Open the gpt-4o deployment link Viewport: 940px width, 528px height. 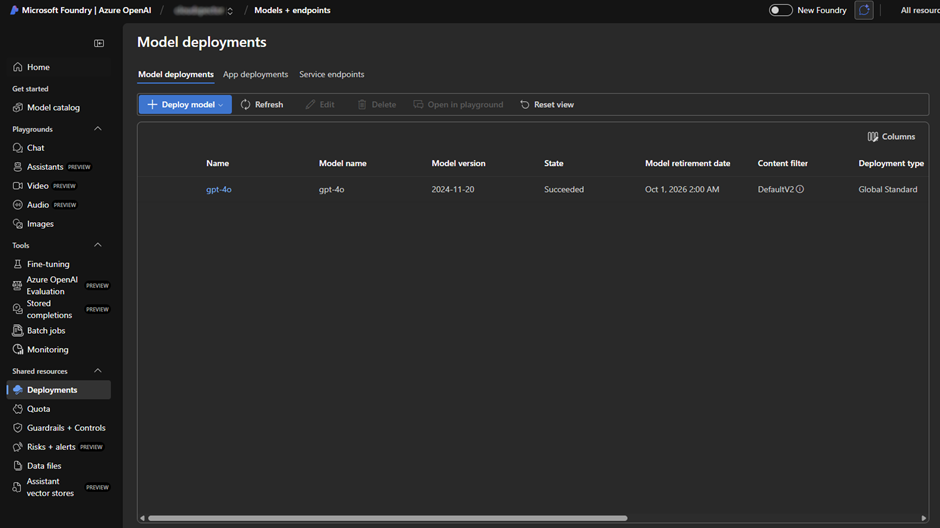point(218,189)
